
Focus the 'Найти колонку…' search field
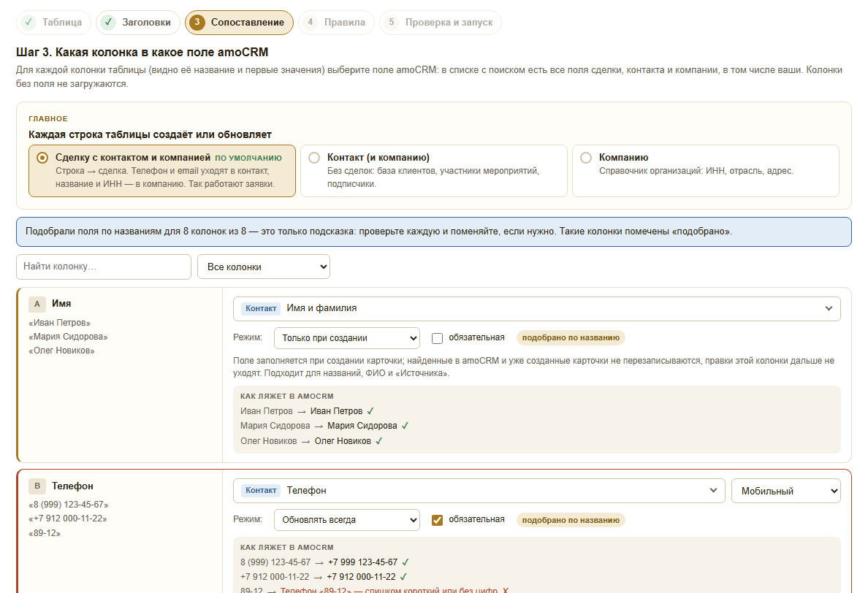click(104, 267)
